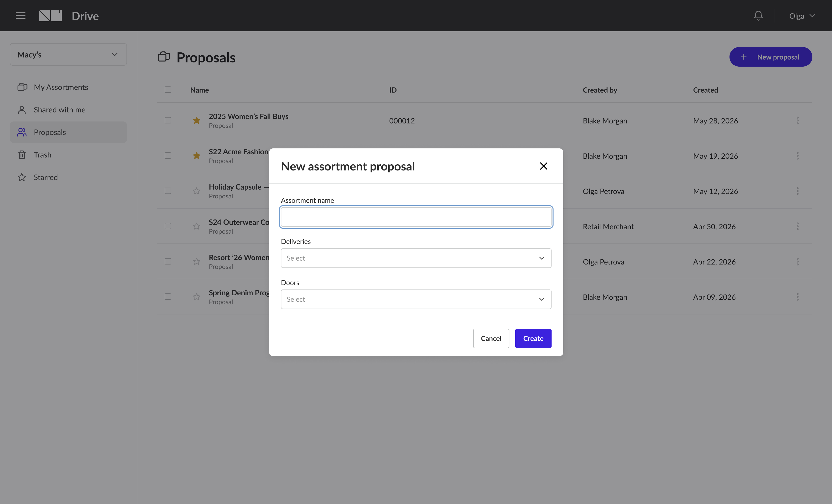This screenshot has width=832, height=504.
Task: Select the Proposals sidebar item
Action: (68, 132)
